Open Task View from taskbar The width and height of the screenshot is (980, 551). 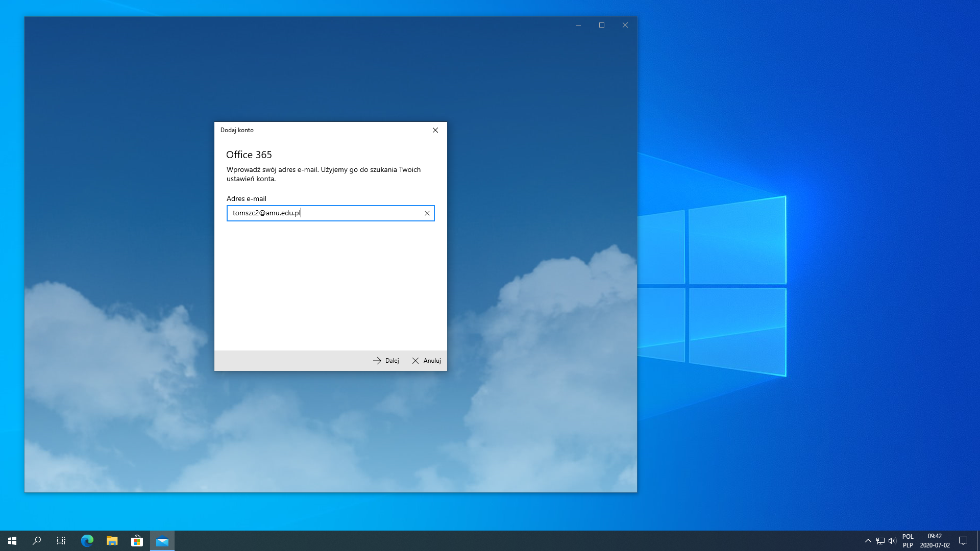[61, 541]
